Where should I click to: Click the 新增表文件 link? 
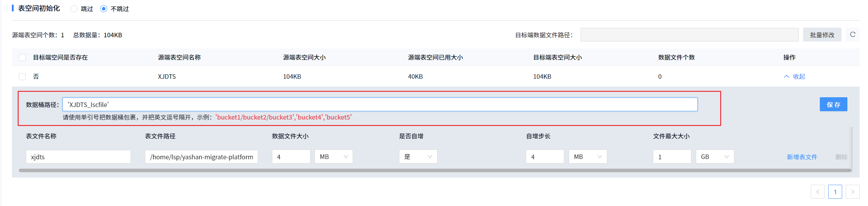click(x=802, y=157)
